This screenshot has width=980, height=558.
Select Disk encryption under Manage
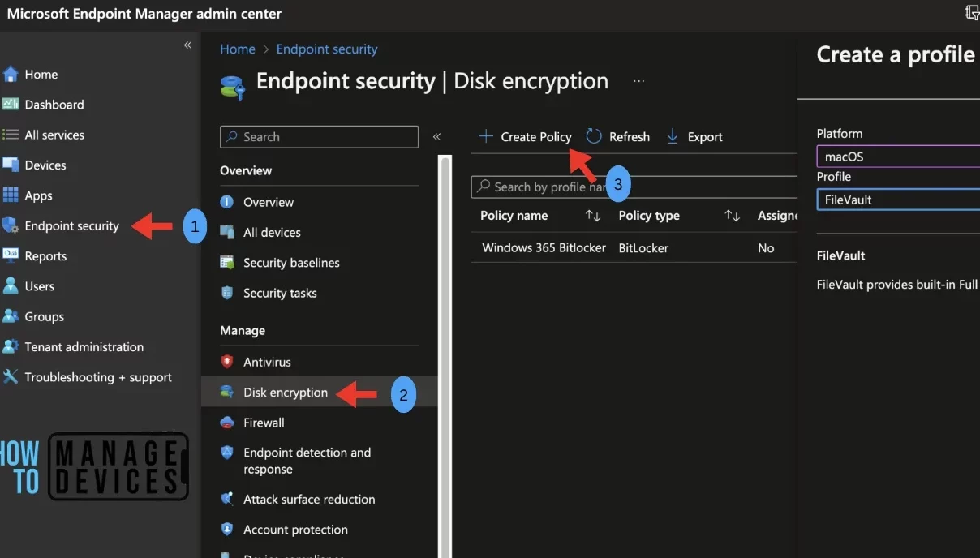click(x=286, y=393)
